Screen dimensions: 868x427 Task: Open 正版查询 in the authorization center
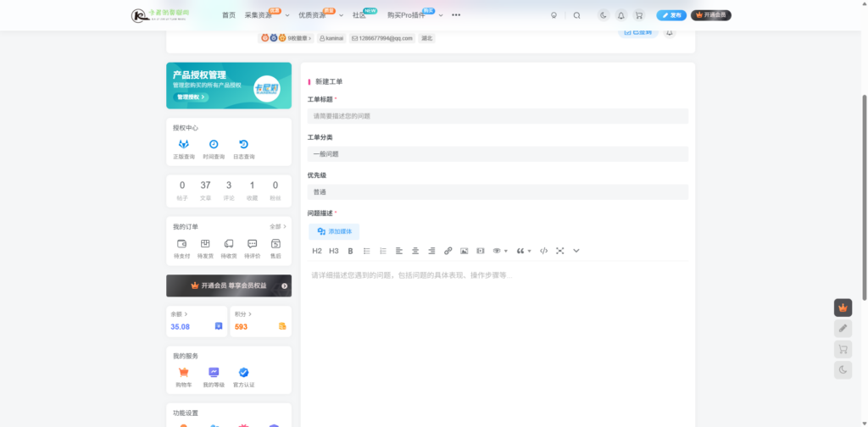(184, 148)
